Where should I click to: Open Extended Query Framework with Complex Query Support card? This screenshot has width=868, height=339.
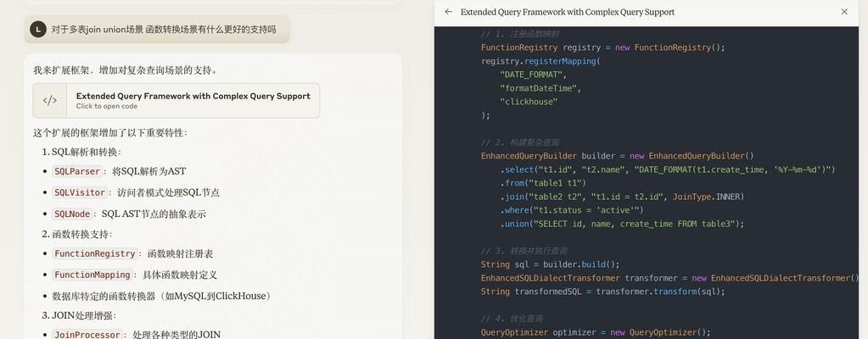(x=176, y=101)
